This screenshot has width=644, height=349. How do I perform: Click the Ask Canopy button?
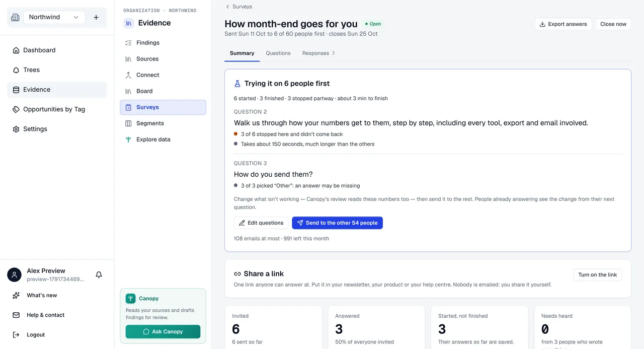tap(163, 332)
